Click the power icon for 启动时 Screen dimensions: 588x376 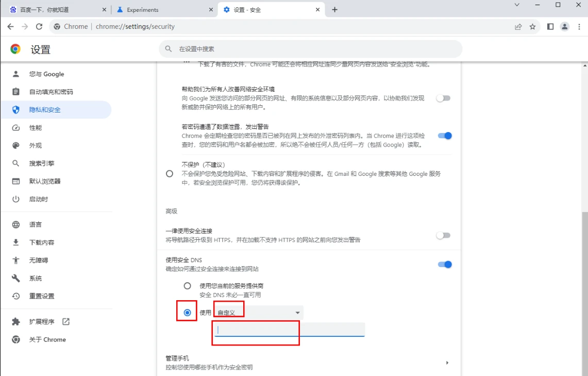(16, 199)
